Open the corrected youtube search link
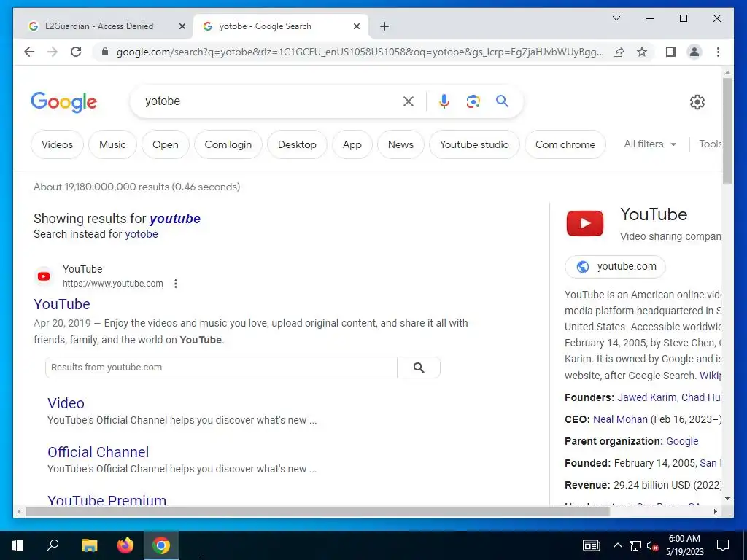Image resolution: width=747 pixels, height=560 pixels. click(175, 219)
